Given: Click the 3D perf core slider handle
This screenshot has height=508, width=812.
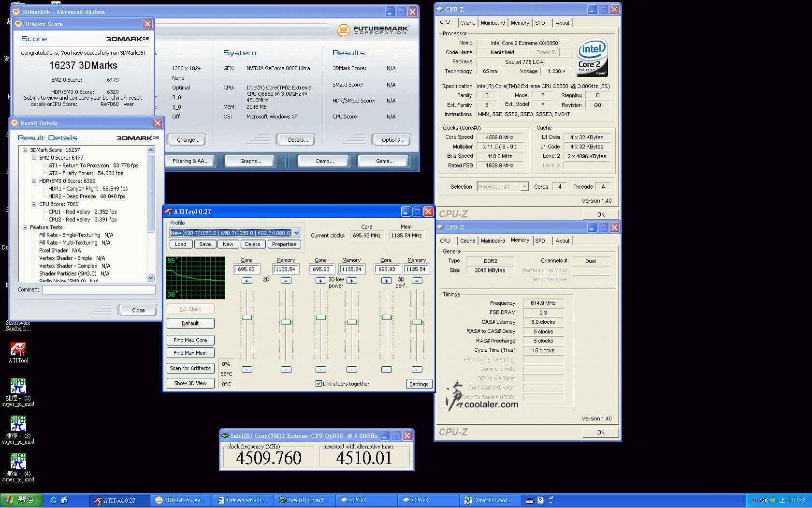Looking at the screenshot, I should click(387, 317).
